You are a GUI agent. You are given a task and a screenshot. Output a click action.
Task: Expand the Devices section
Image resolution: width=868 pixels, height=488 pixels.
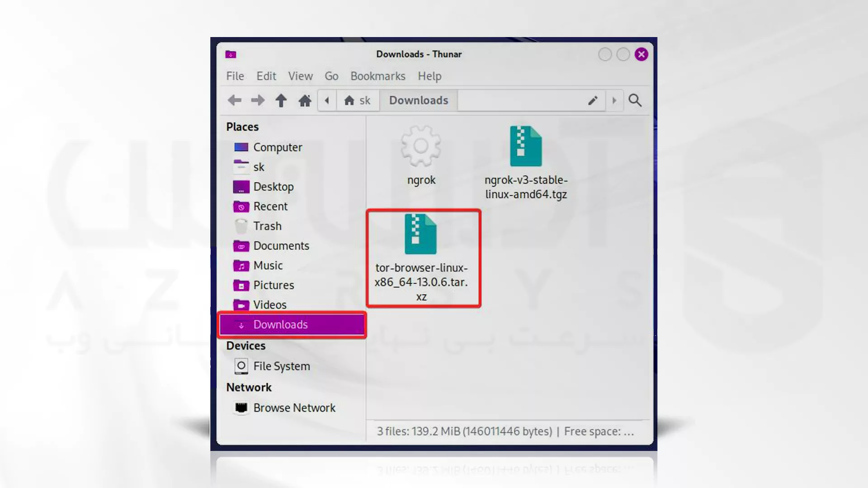coord(245,346)
